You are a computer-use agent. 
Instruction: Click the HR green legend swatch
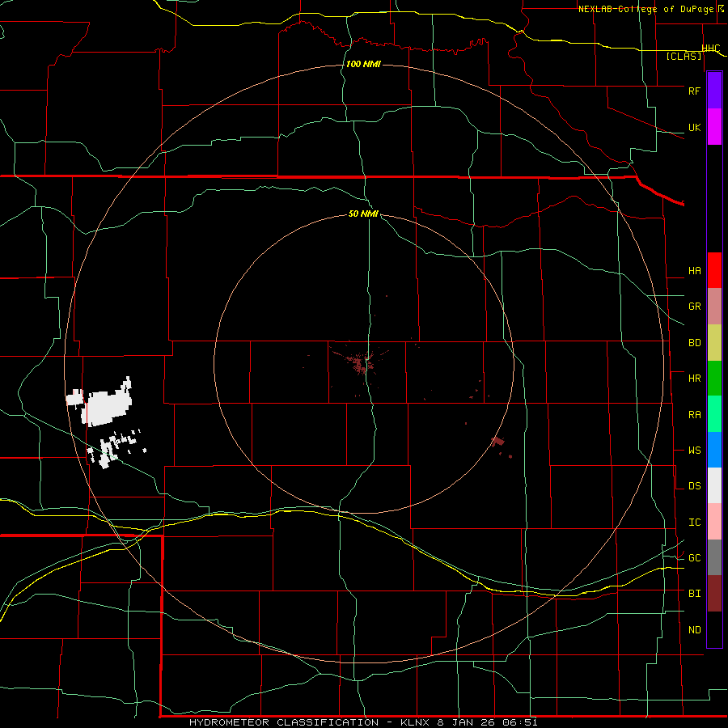tap(714, 379)
